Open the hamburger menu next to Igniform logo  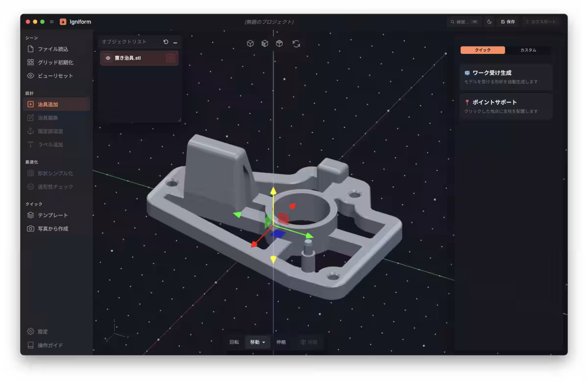52,22
